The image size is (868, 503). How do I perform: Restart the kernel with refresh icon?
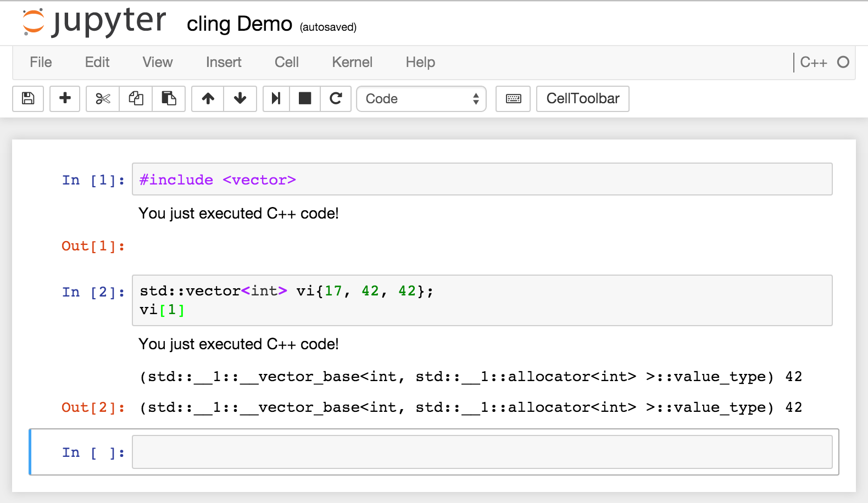click(x=336, y=99)
